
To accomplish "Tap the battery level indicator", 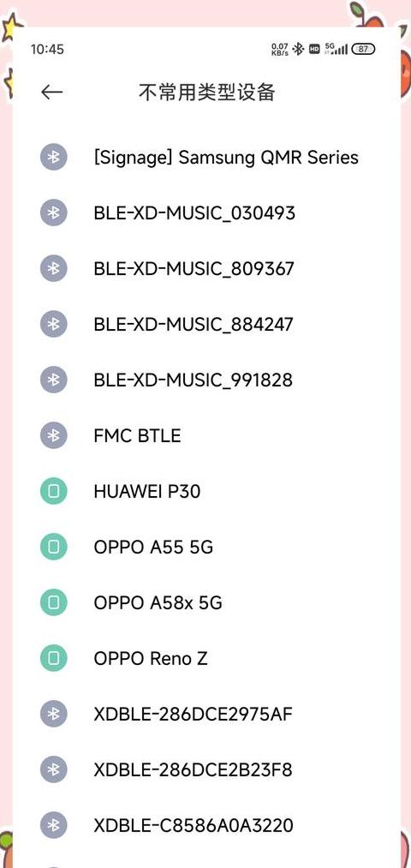I will 363,49.
